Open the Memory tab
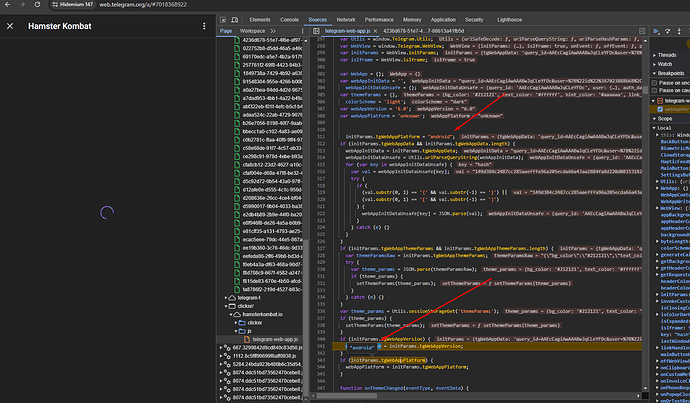The width and height of the screenshot is (690, 403). point(412,20)
